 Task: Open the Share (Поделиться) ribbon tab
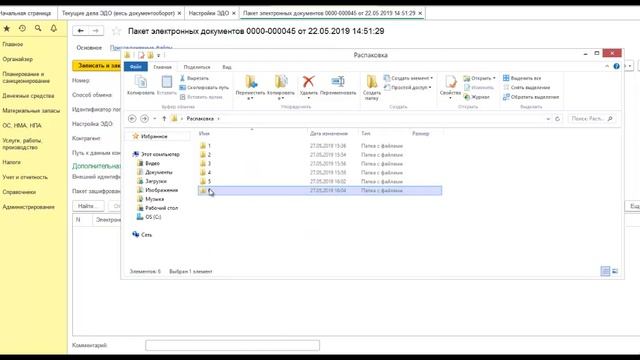click(x=197, y=67)
